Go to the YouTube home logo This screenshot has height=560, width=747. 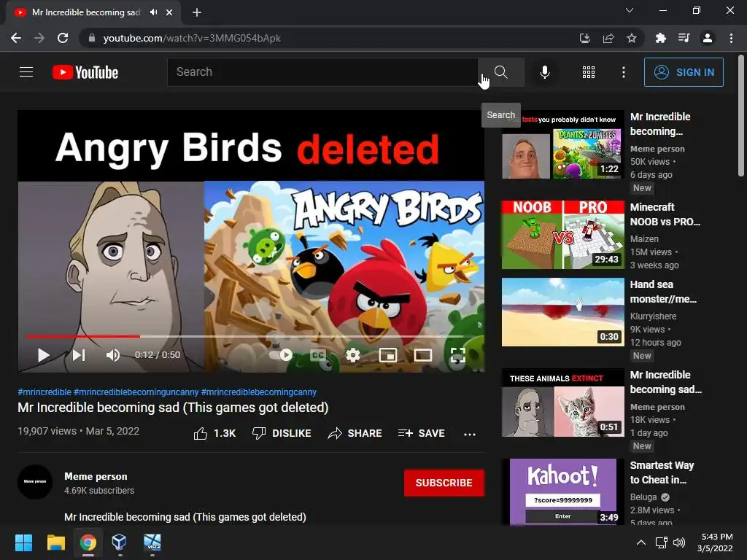point(85,72)
